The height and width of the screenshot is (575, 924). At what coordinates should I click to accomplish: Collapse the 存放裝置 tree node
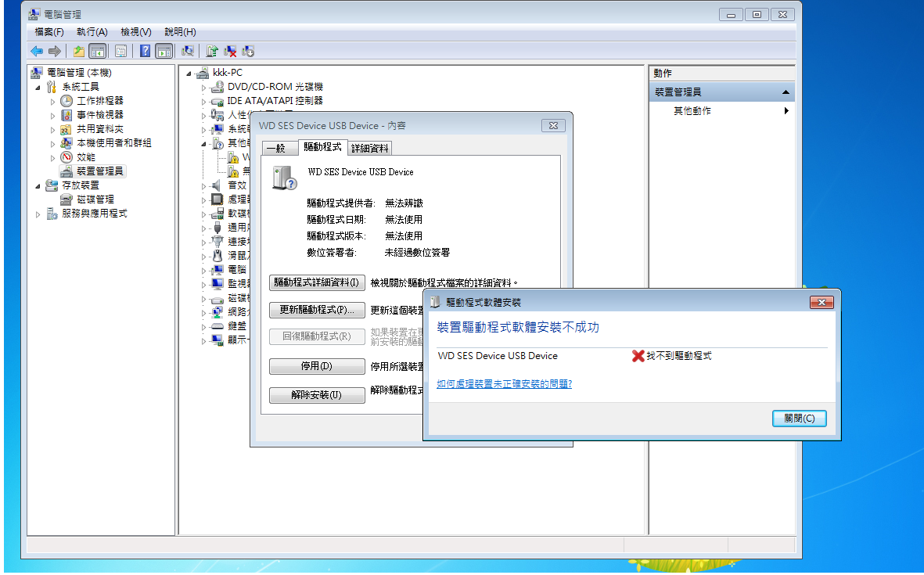38,186
